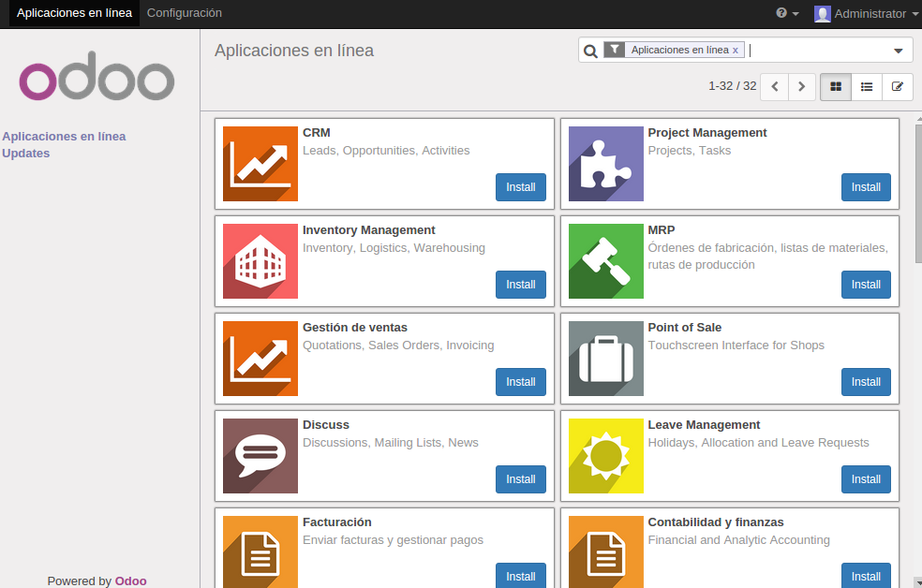The height and width of the screenshot is (588, 922).
Task: Open the Inventory Management building icon
Action: click(260, 261)
